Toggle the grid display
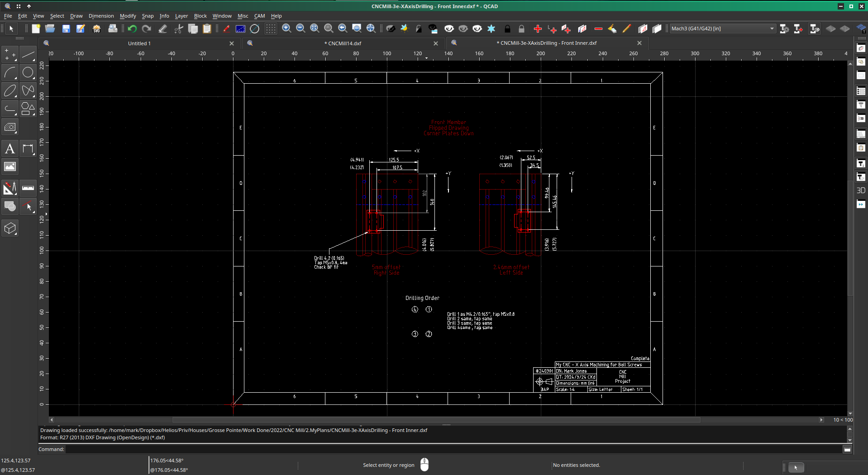This screenshot has width=868, height=475. click(270, 28)
